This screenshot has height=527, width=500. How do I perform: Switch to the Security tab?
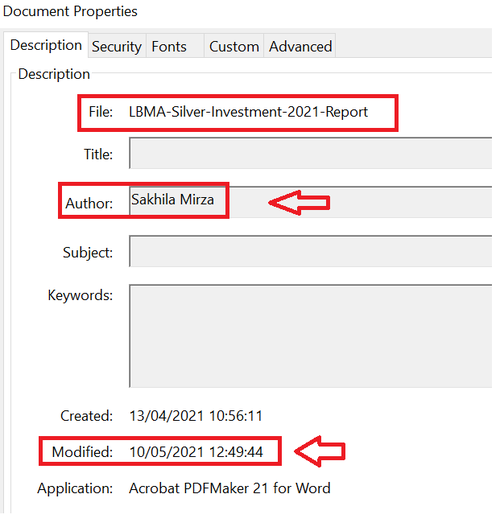117,46
